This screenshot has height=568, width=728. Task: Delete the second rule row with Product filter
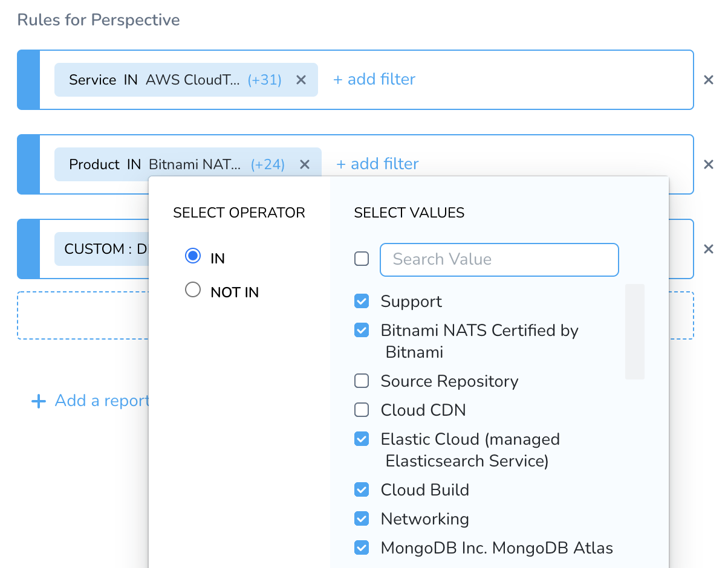pos(709,164)
